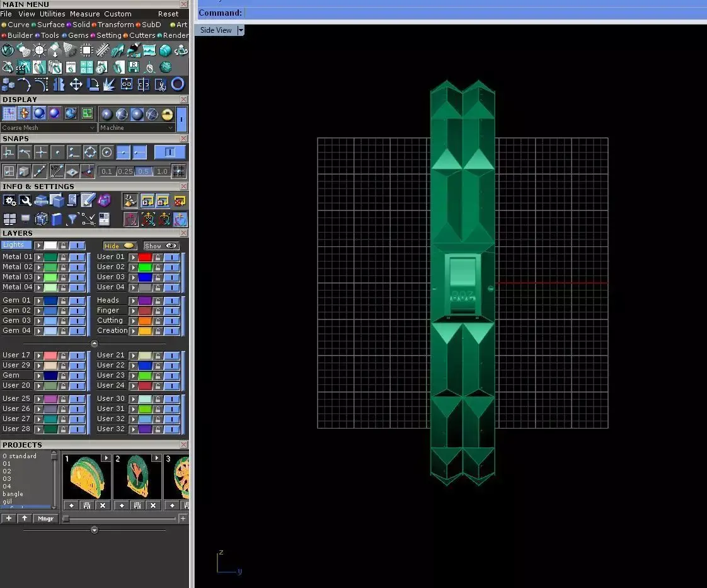The width and height of the screenshot is (707, 588).
Task: Open the File menu
Action: (6, 14)
